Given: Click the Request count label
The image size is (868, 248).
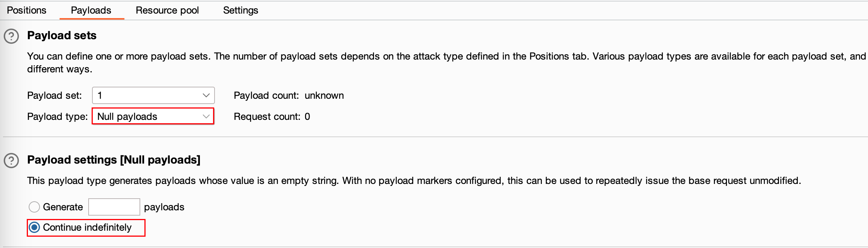Looking at the screenshot, I should click(272, 116).
